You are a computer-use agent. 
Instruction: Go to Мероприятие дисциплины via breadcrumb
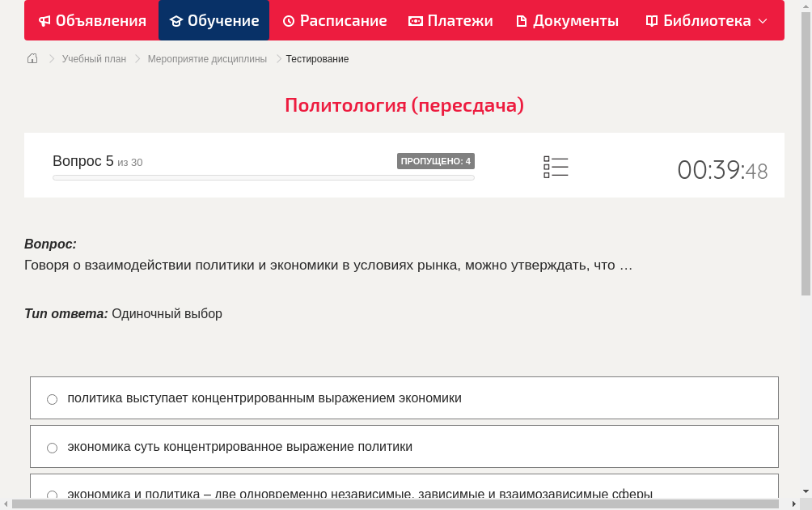[206, 58]
